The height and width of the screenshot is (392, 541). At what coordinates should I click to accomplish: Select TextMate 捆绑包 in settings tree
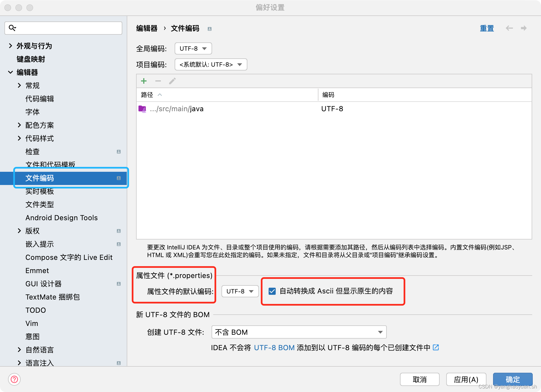(53, 297)
